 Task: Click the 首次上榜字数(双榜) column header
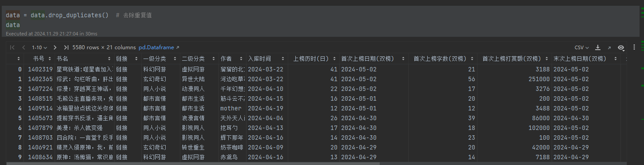pyautogui.click(x=443, y=59)
